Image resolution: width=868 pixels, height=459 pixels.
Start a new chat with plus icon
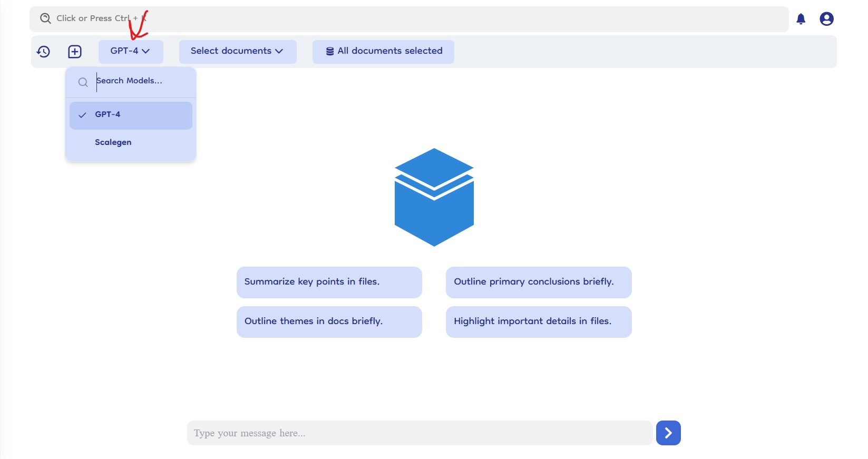(75, 52)
